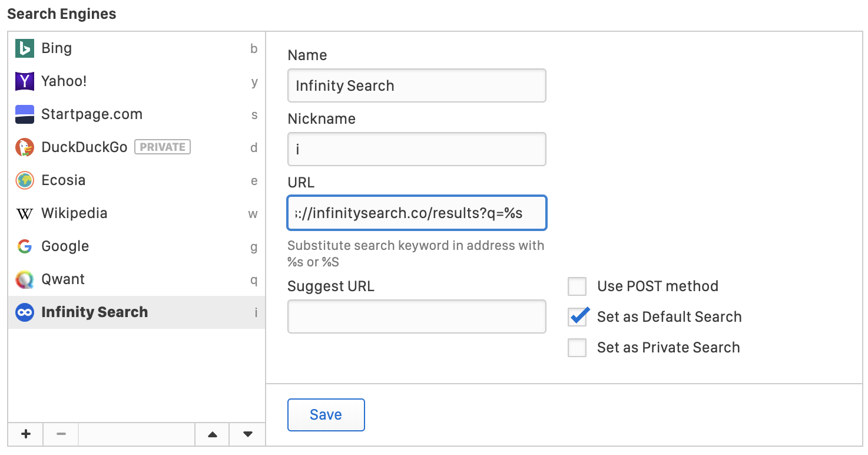
Task: Move selected engine up in list
Action: tap(213, 434)
